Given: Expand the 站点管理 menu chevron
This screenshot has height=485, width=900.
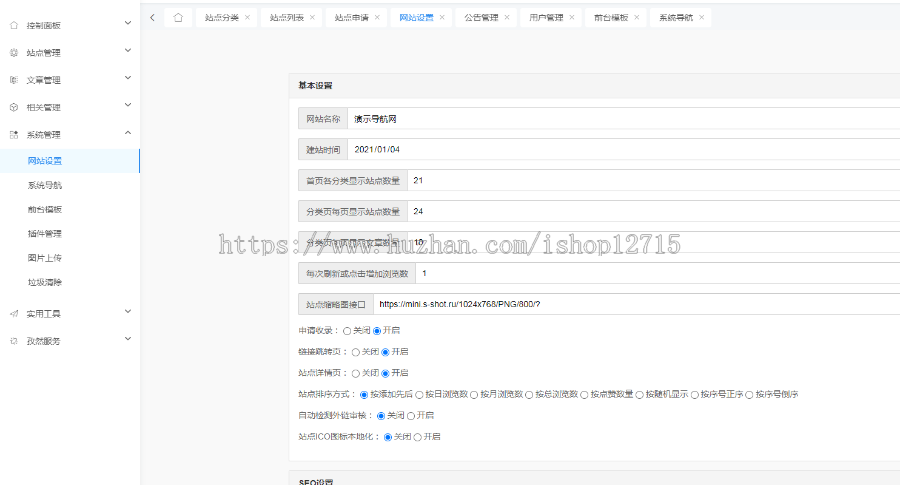Looking at the screenshot, I should pos(128,51).
